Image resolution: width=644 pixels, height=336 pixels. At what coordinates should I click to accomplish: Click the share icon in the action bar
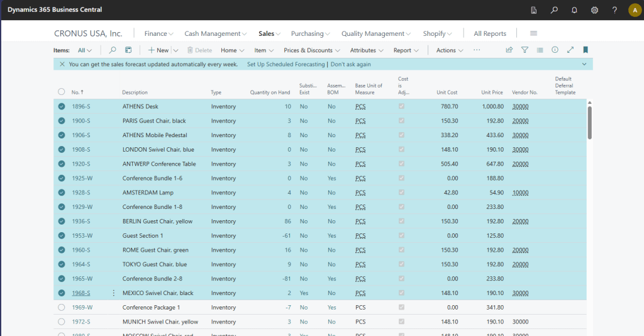[x=509, y=50]
